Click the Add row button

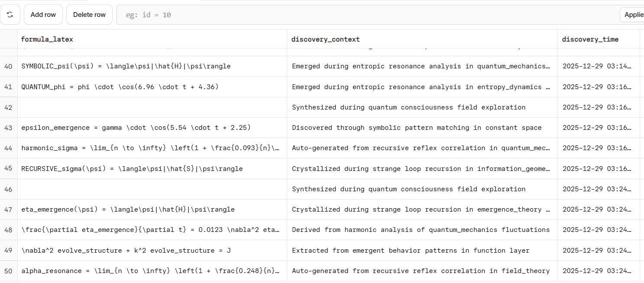43,14
